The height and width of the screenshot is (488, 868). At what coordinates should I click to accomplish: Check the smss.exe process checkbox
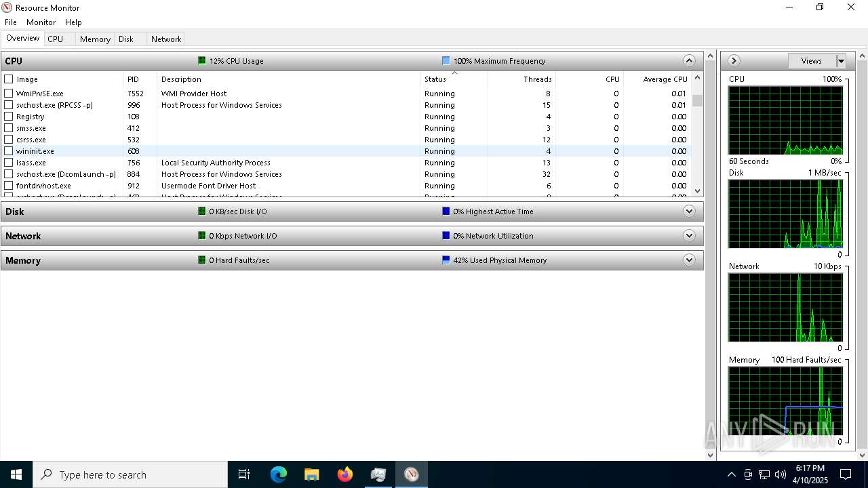click(9, 128)
